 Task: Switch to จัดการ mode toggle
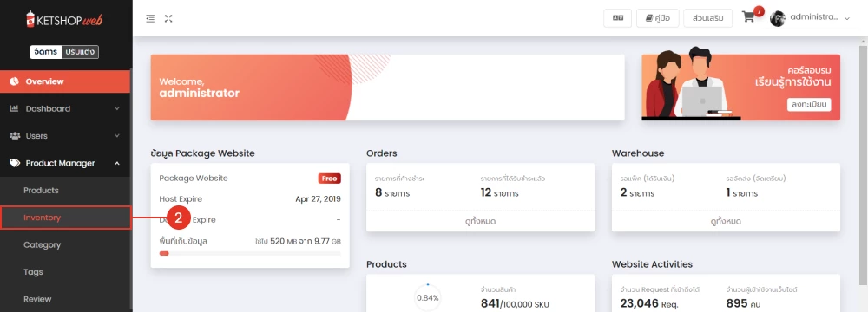(x=45, y=52)
